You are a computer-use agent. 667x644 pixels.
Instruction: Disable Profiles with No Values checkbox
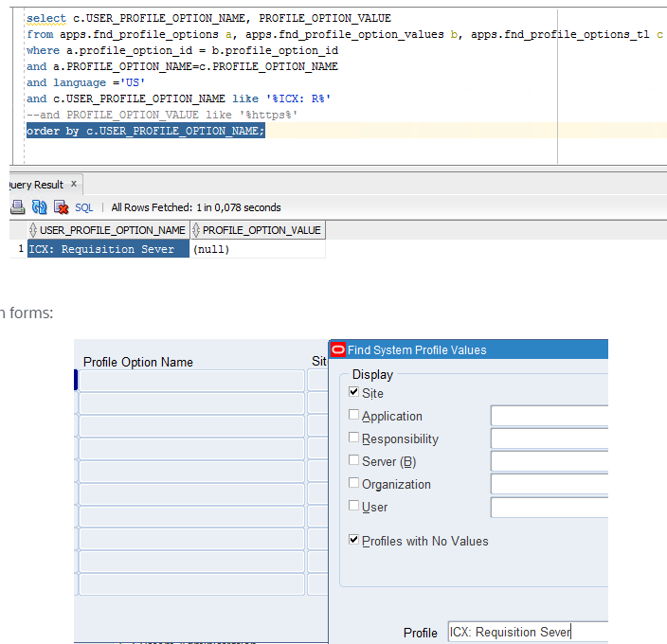click(354, 540)
